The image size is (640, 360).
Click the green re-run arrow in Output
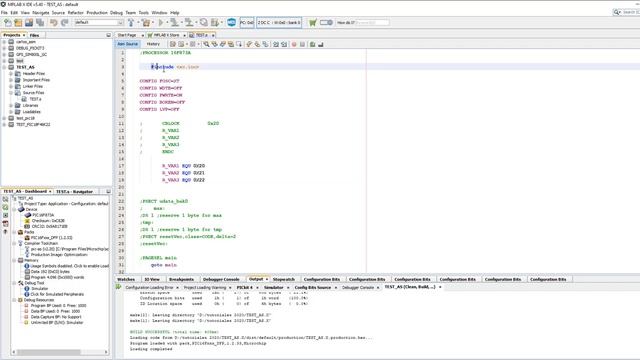tap(118, 287)
